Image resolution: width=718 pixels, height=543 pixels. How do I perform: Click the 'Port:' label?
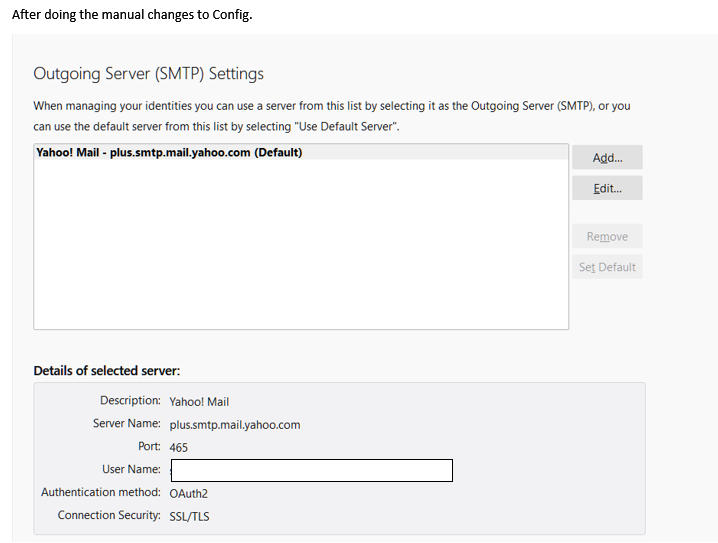(149, 446)
